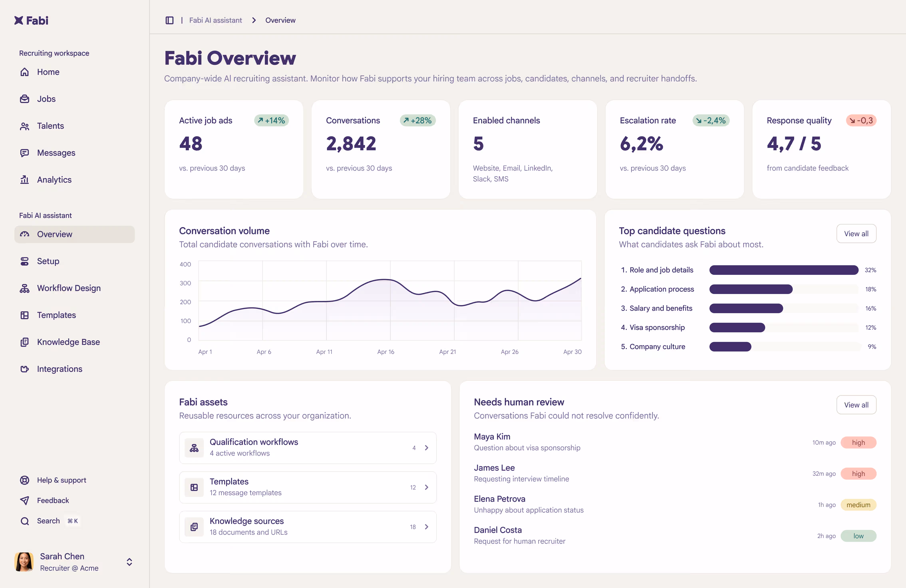The width and height of the screenshot is (906, 588).
Task: Click the Templates card icon in Fabi assets
Action: (x=194, y=487)
